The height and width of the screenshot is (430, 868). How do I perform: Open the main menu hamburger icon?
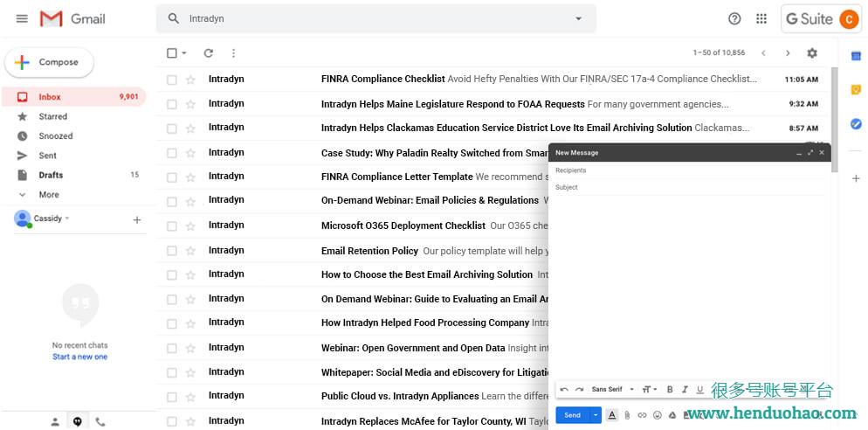(22, 19)
